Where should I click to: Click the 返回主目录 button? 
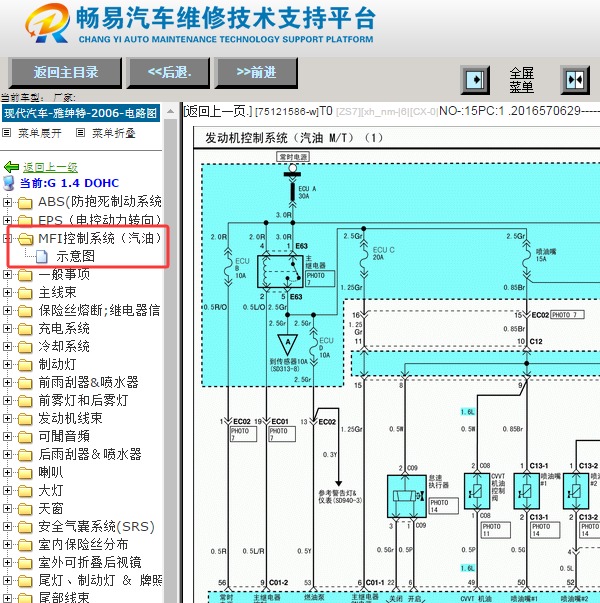tap(65, 72)
